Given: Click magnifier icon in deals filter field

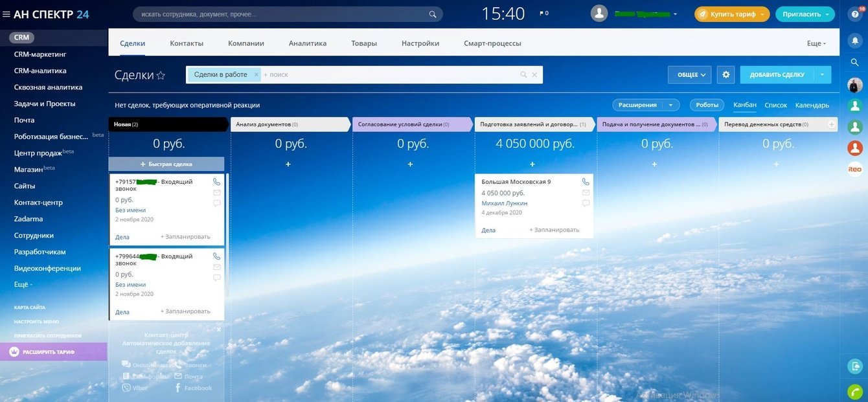Looking at the screenshot, I should click(x=523, y=74).
